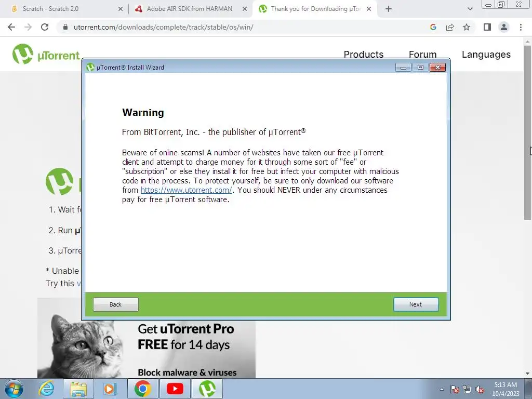Open the Chrome three-dot menu
This screenshot has height=399, width=532.
point(521,27)
